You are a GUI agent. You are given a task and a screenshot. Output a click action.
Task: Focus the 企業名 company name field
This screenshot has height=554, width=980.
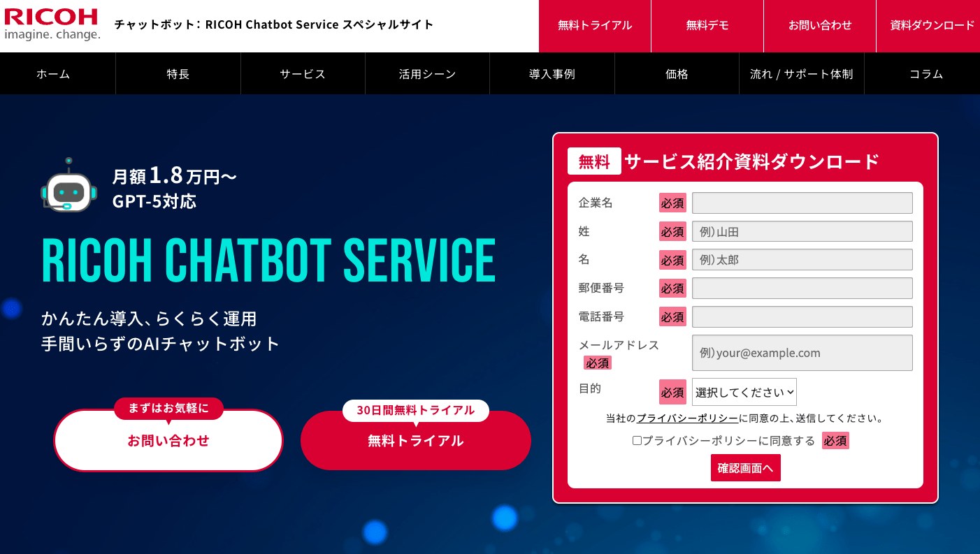click(802, 203)
